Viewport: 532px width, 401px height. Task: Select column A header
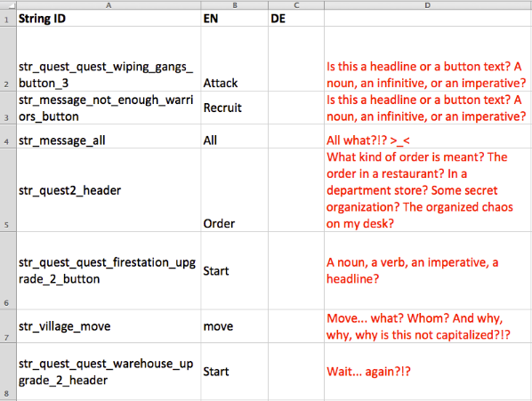point(109,5)
